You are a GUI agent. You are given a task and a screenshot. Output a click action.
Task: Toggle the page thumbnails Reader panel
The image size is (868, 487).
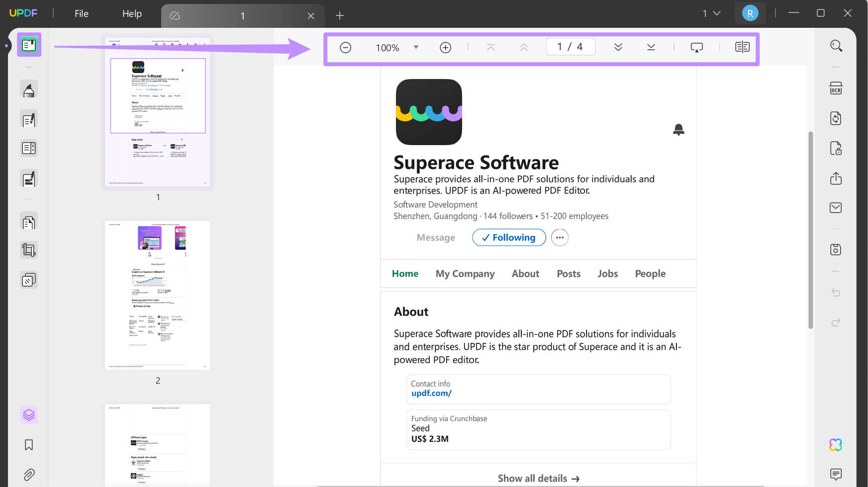coord(28,45)
